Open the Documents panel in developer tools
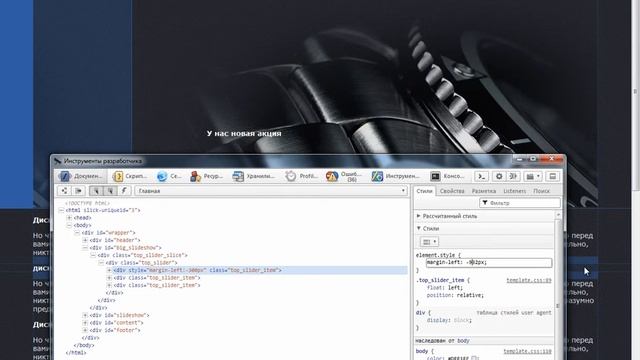Image resolution: width=640 pixels, height=360 pixels. point(81,176)
